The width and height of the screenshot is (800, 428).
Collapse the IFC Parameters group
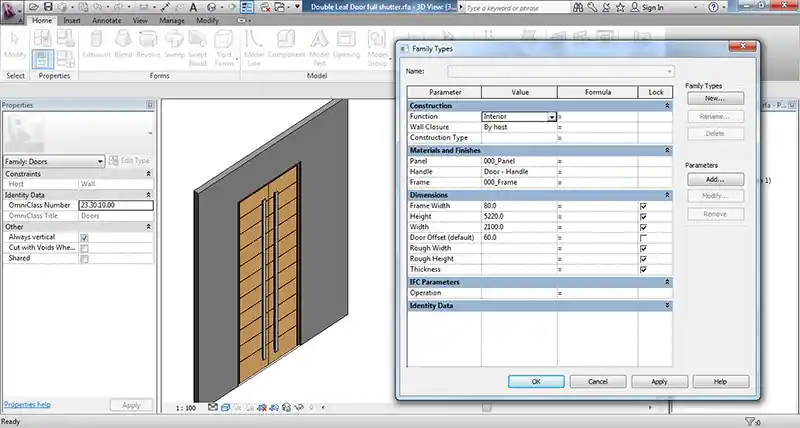[667, 282]
